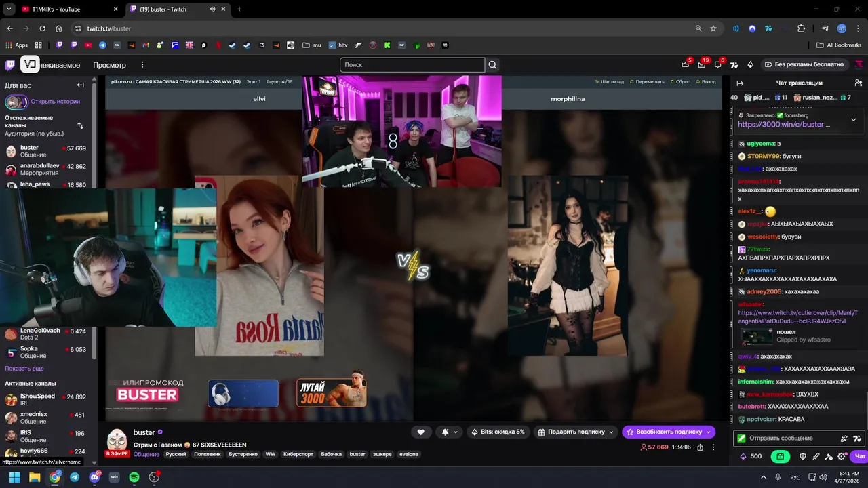Sort followed channels by viewers
Viewport: 868px width, 488px height.
click(80, 125)
